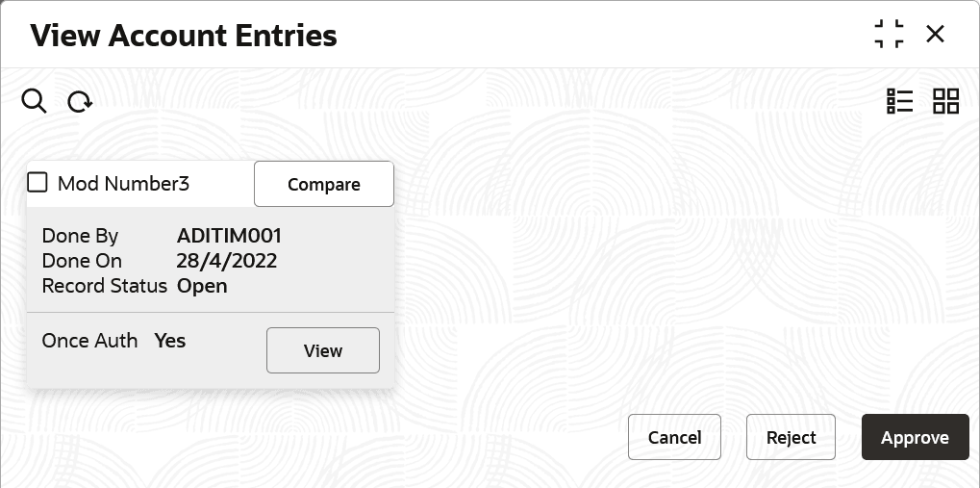
Task: Approve the account entry
Action: tap(915, 437)
